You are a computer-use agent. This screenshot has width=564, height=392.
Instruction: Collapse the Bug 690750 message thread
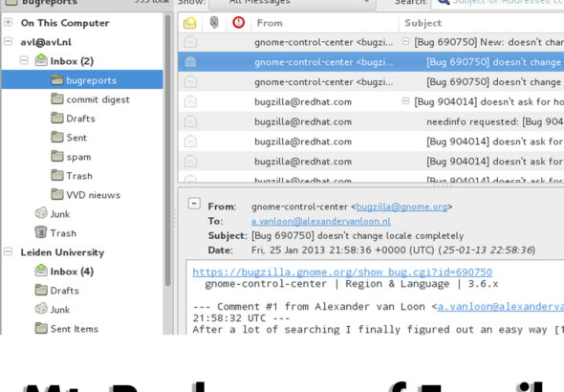(405, 42)
